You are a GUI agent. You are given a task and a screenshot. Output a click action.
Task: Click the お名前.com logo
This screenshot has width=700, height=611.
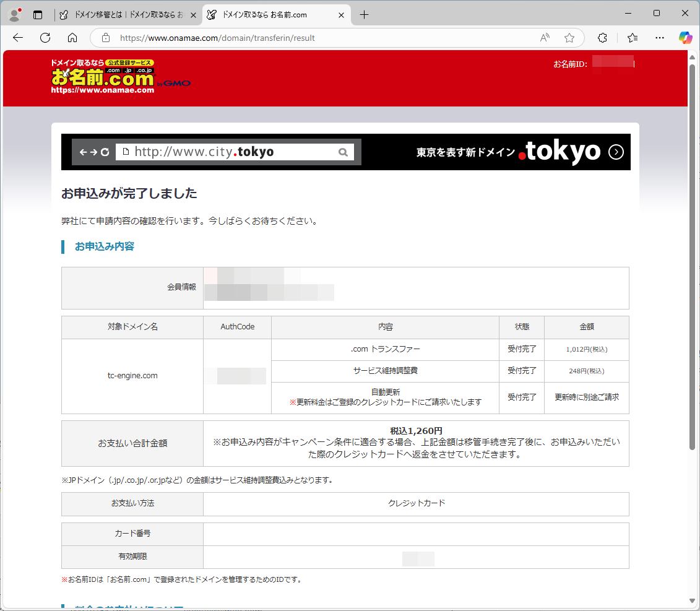tap(103, 77)
